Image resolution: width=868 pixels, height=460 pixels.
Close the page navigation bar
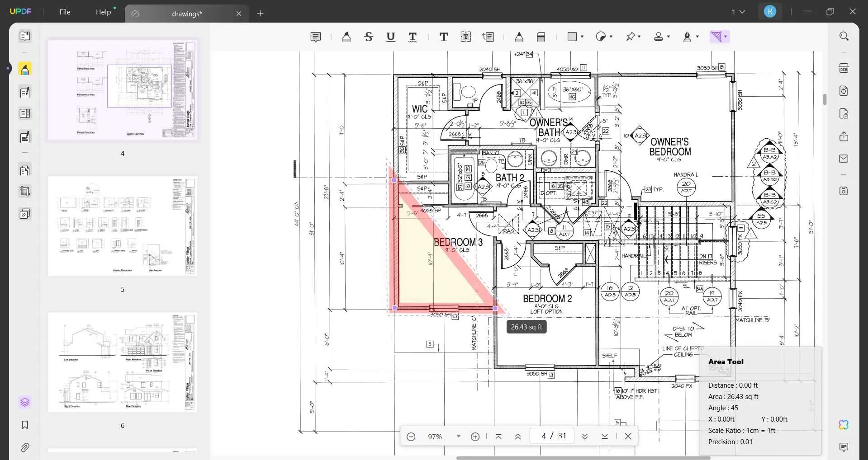pos(628,437)
